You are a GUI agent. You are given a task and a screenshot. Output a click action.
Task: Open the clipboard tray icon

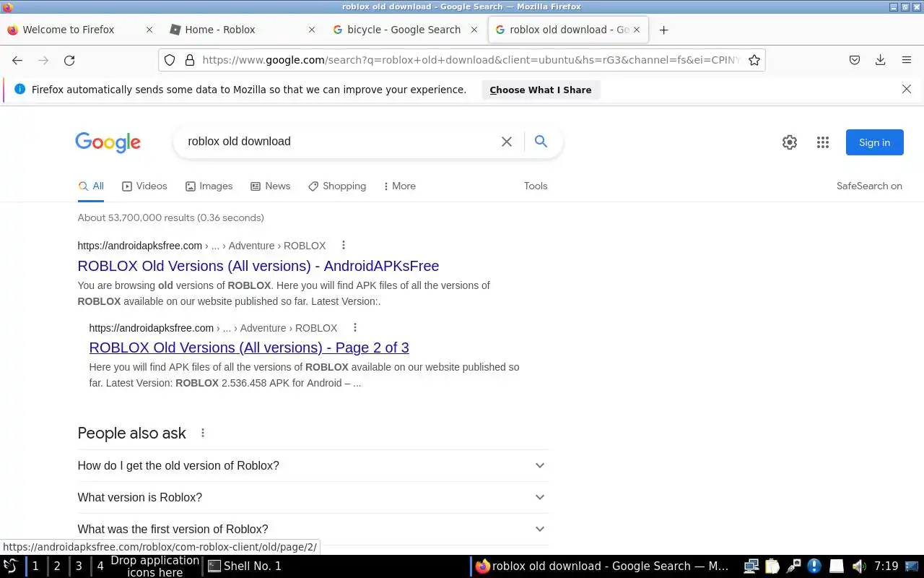point(772,566)
